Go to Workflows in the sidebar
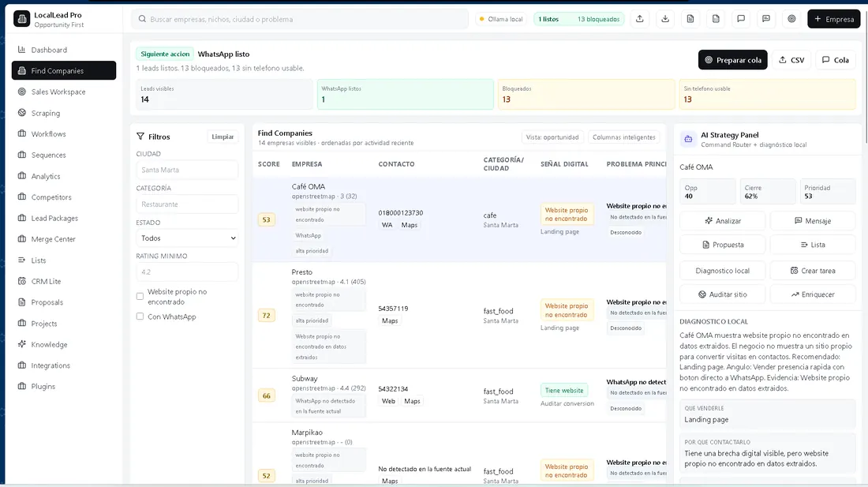This screenshot has width=868, height=487. coord(64,133)
